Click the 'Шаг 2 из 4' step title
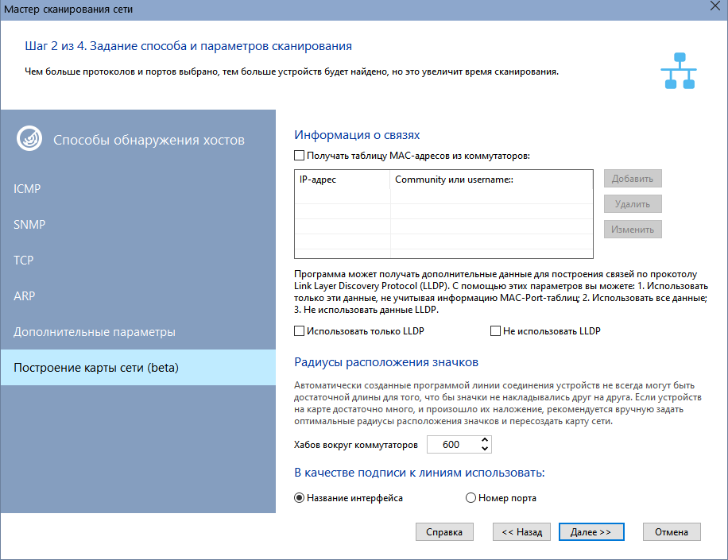The height and width of the screenshot is (560, 728). (x=188, y=46)
